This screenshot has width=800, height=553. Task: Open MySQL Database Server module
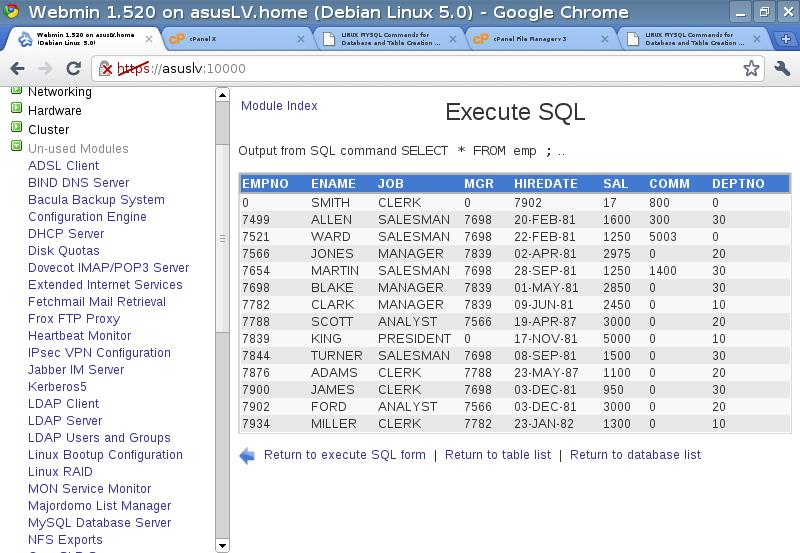point(99,523)
